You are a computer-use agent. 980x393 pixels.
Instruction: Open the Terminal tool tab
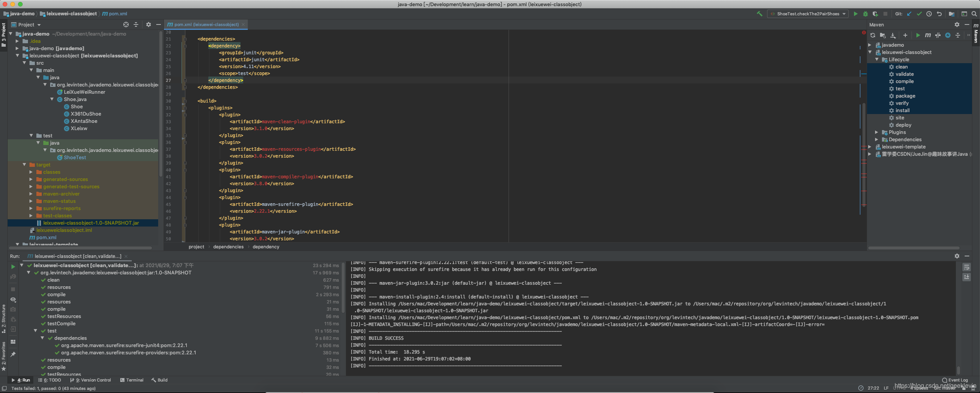132,380
